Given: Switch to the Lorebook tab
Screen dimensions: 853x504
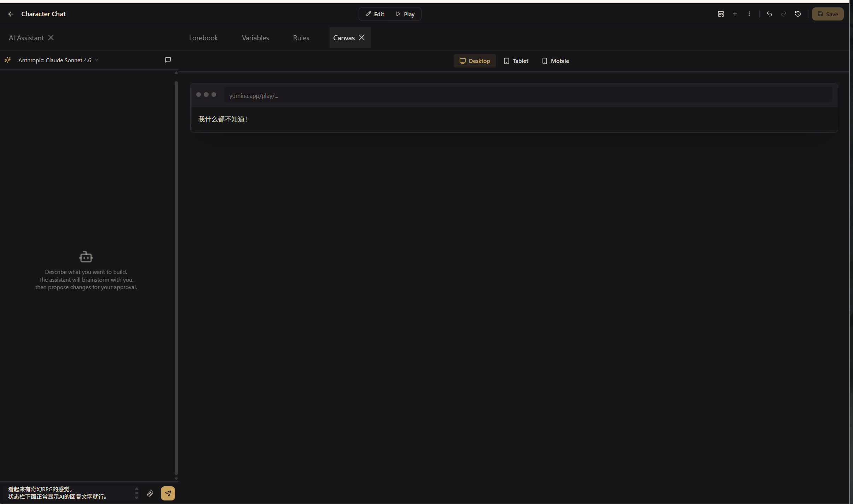Looking at the screenshot, I should 203,37.
